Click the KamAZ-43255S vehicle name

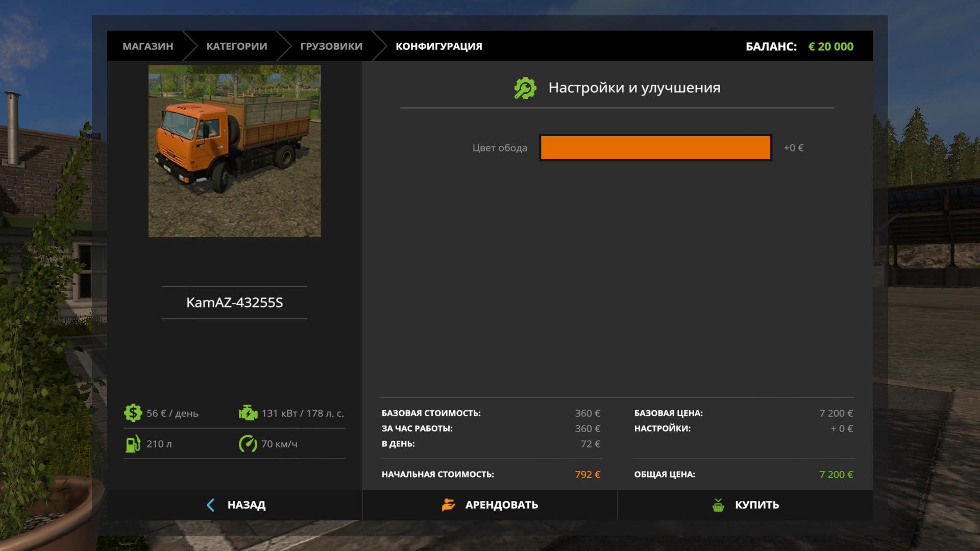click(234, 303)
